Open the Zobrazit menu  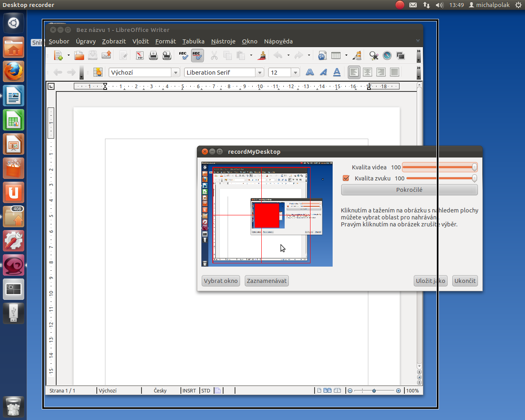114,41
